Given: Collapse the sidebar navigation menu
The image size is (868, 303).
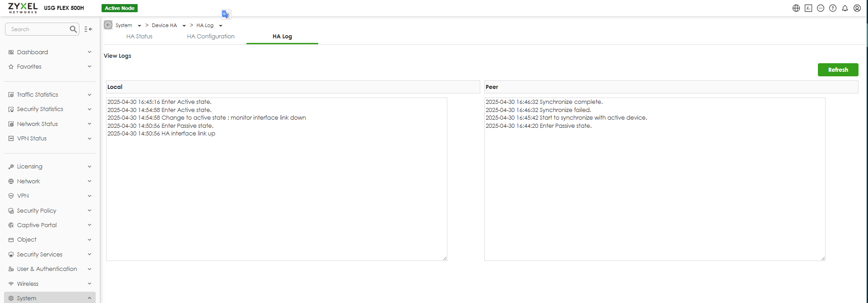Looking at the screenshot, I should [x=88, y=29].
